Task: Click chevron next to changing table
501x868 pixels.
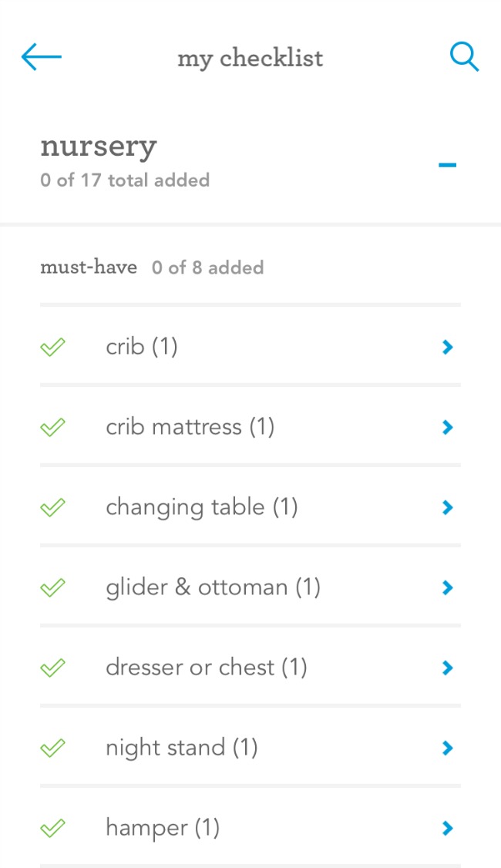Action: [447, 507]
